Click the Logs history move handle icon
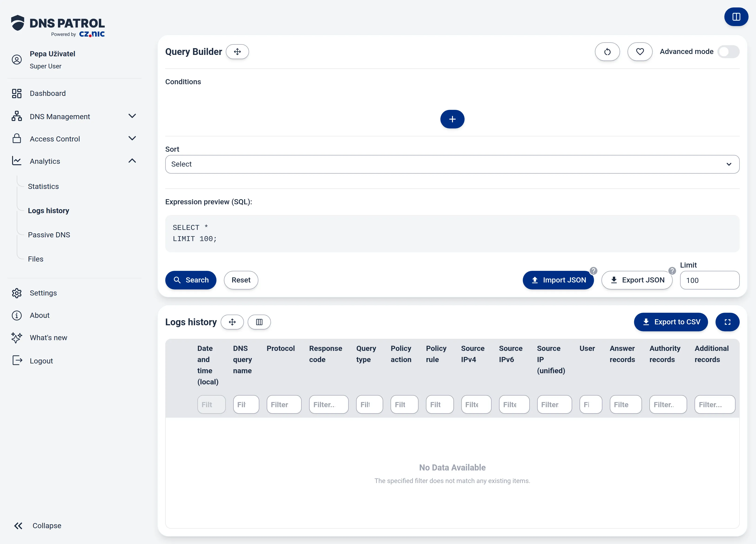 click(x=232, y=322)
